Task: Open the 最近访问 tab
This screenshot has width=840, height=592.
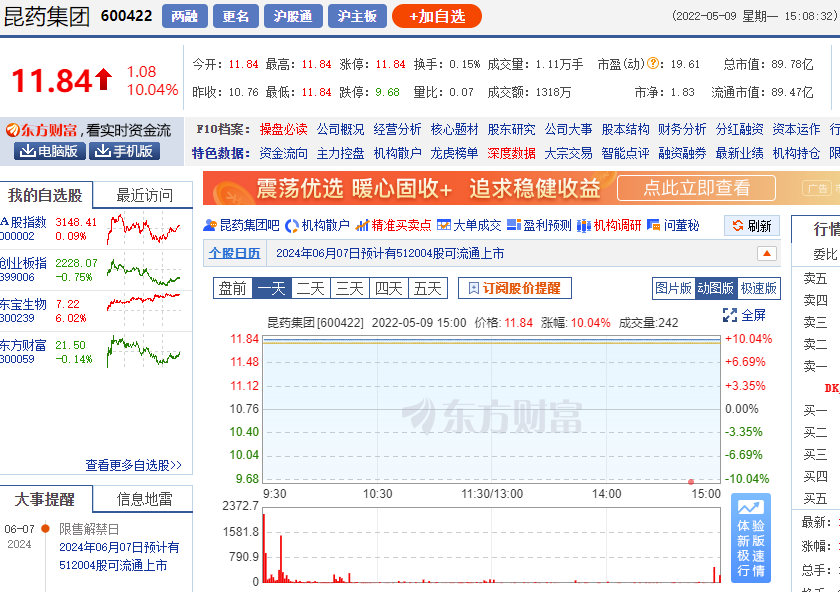Action: pos(144,195)
